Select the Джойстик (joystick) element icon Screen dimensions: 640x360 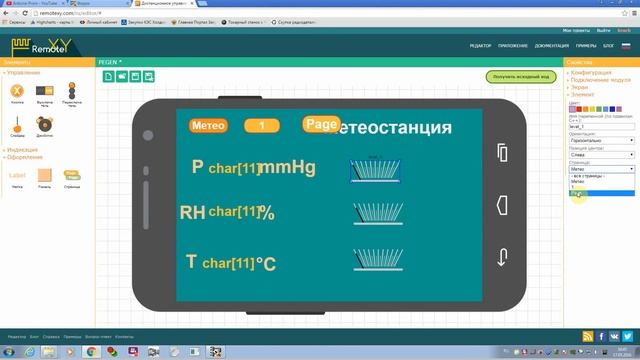[x=44, y=124]
